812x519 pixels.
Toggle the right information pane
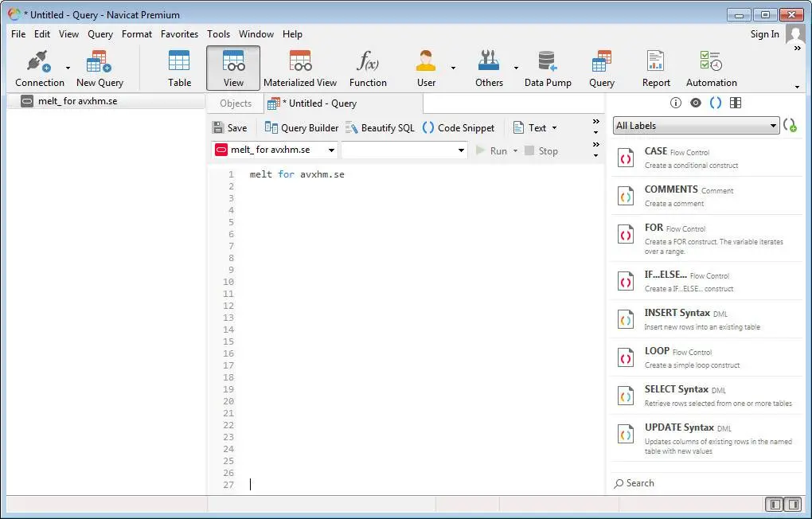point(793,504)
